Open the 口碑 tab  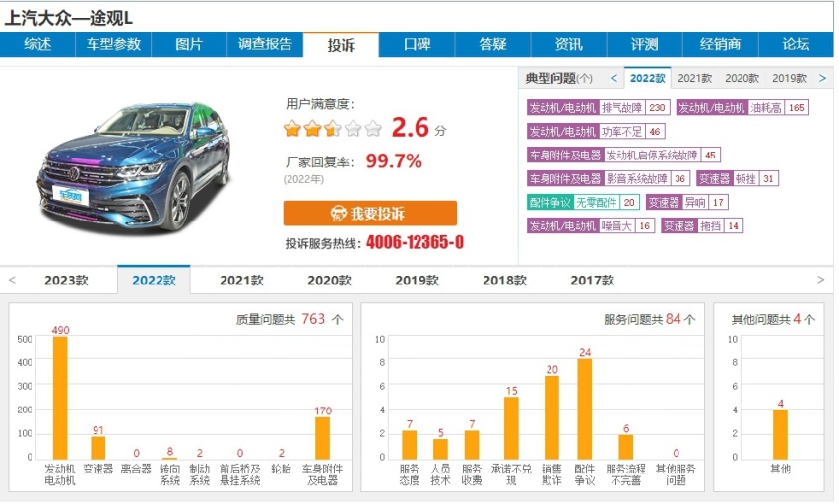[x=417, y=44]
